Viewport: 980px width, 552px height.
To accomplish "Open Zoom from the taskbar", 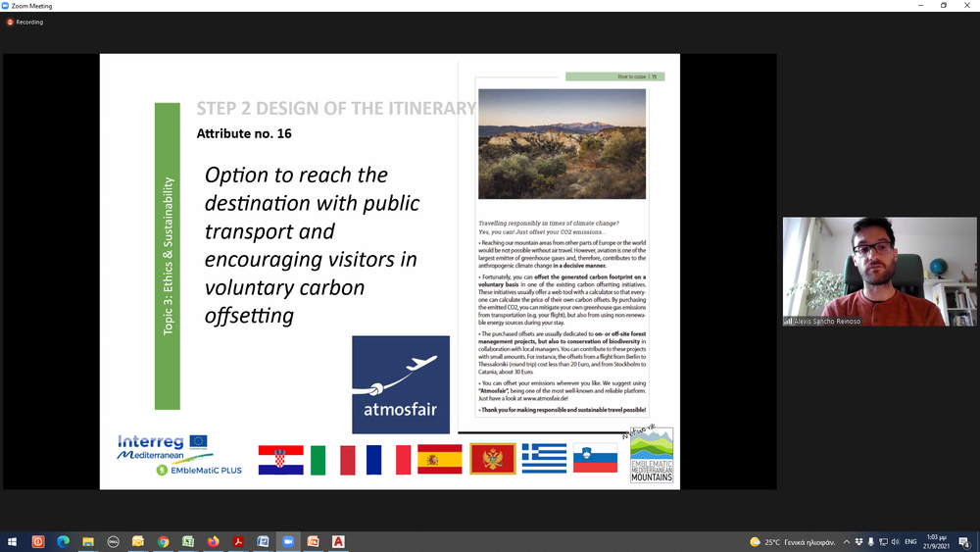I will tap(288, 541).
